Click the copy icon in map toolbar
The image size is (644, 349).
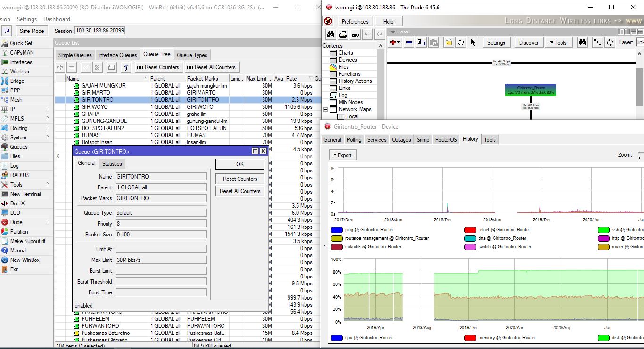tap(421, 42)
